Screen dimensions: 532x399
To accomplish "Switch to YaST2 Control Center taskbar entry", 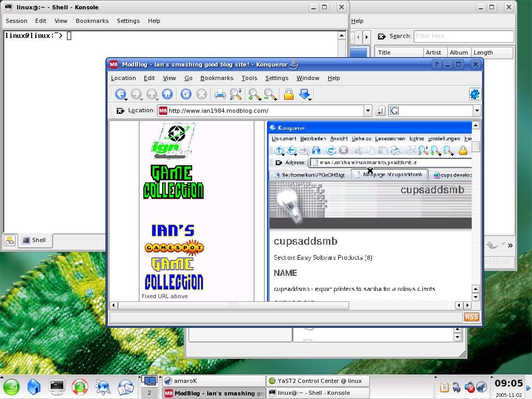I will click(317, 381).
